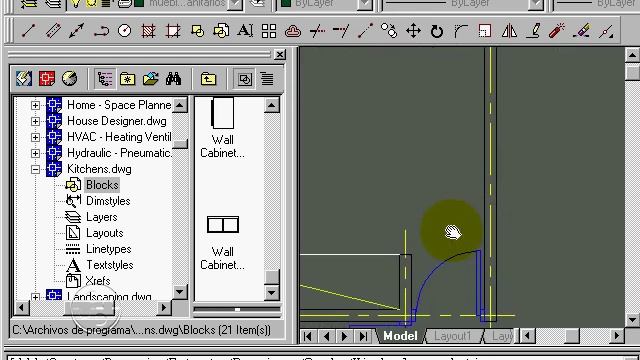
Task: Select the Rotate tool
Action: pyautogui.click(x=437, y=31)
